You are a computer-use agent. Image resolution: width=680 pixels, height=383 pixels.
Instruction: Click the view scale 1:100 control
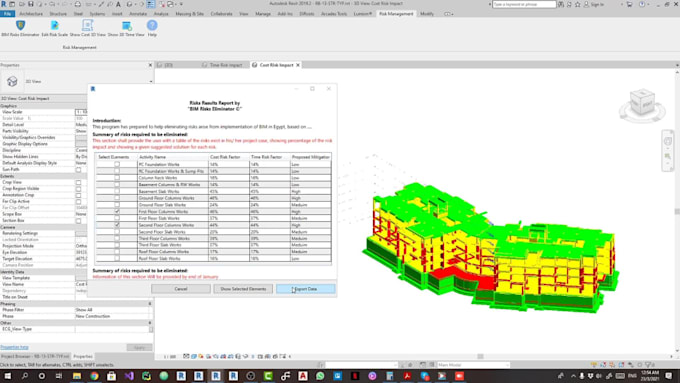tap(170, 357)
